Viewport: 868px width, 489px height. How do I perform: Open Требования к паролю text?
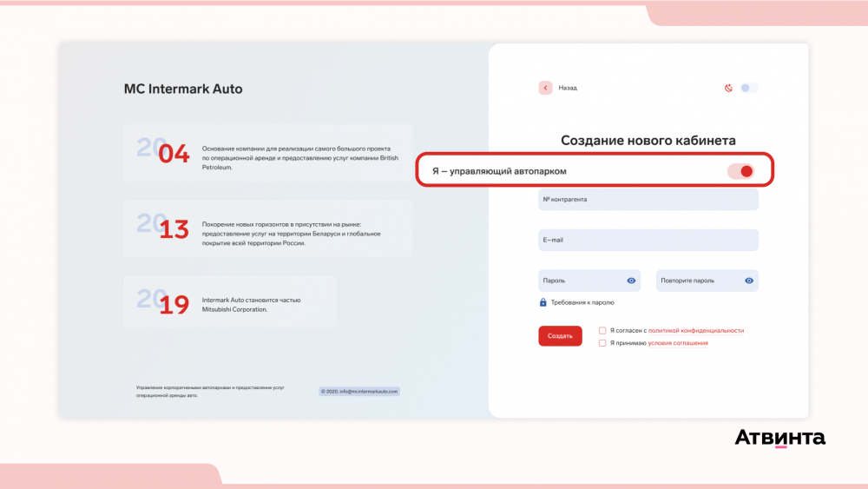tap(582, 302)
